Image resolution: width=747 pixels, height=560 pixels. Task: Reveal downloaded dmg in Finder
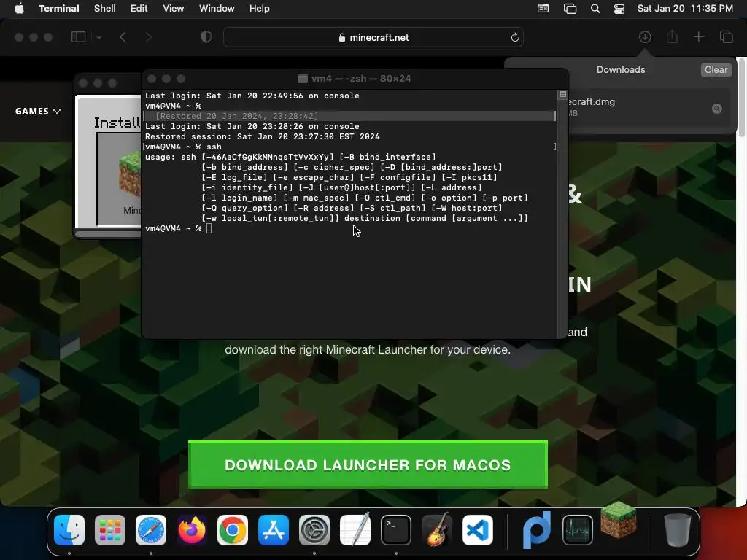pyautogui.click(x=716, y=109)
